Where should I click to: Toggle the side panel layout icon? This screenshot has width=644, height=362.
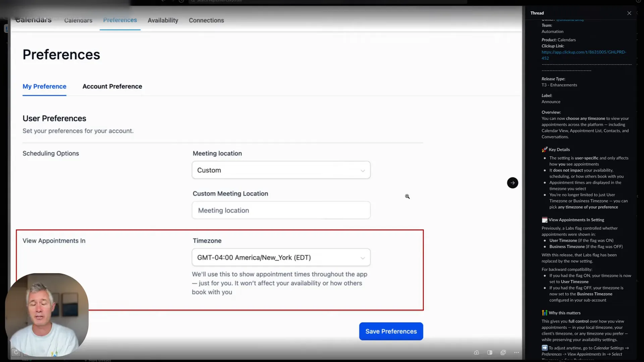[490, 353]
